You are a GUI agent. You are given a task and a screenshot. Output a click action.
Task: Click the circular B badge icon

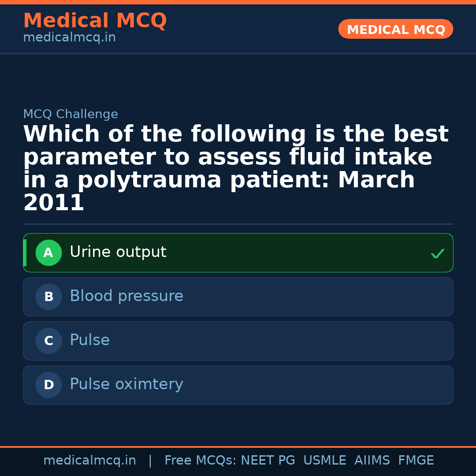point(48,297)
